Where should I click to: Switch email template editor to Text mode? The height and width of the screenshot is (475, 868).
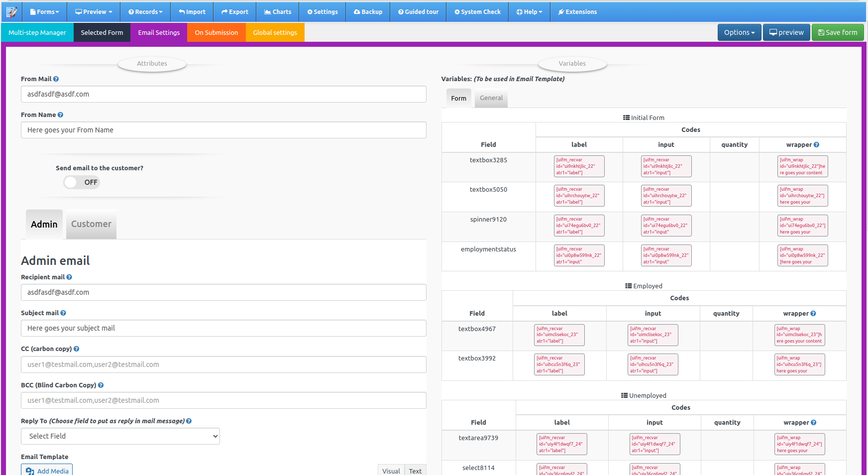pyautogui.click(x=415, y=471)
